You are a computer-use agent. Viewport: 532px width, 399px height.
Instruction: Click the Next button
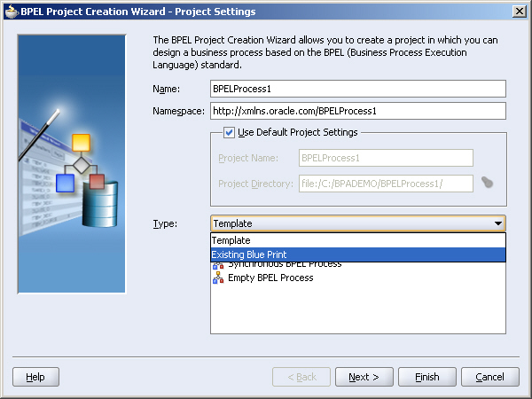click(x=364, y=377)
